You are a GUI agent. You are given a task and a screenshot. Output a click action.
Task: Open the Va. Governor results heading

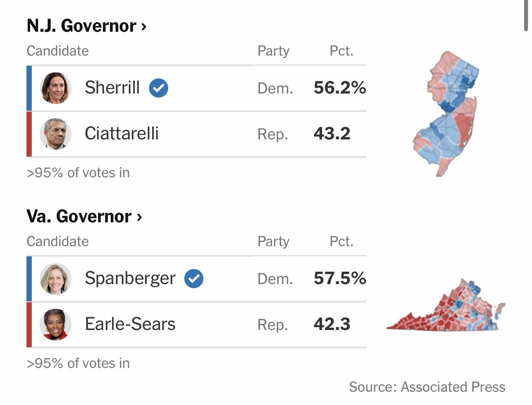[79, 217]
